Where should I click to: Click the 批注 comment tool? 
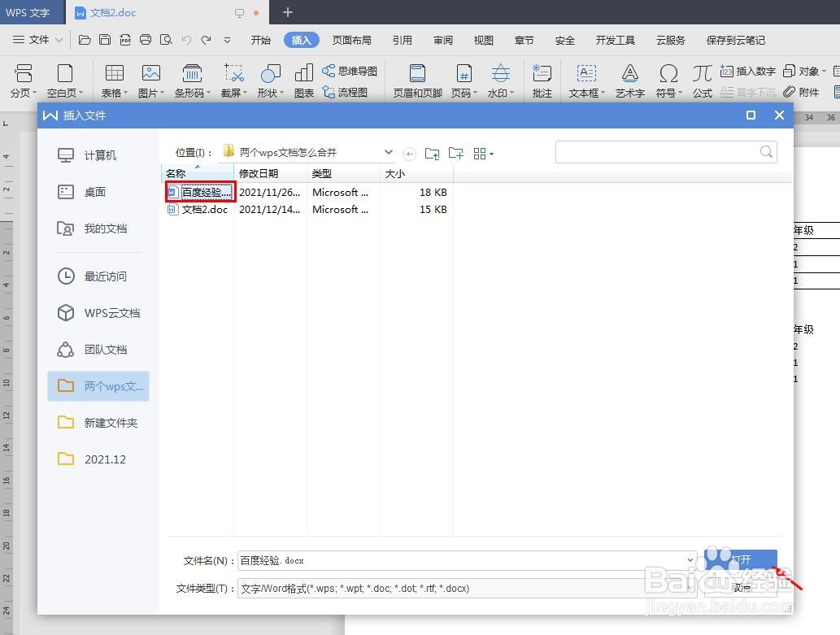(542, 81)
